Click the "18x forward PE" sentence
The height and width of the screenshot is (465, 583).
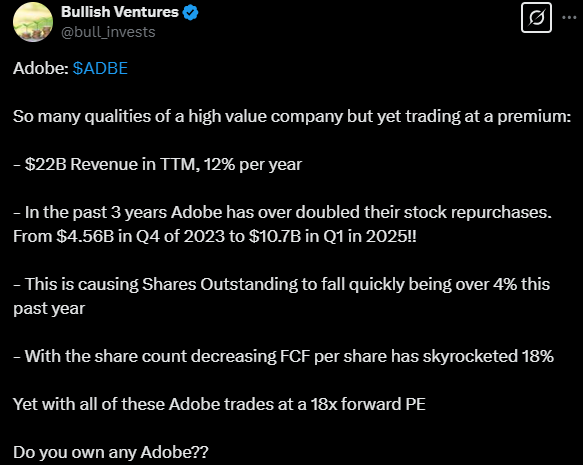click(x=219, y=404)
